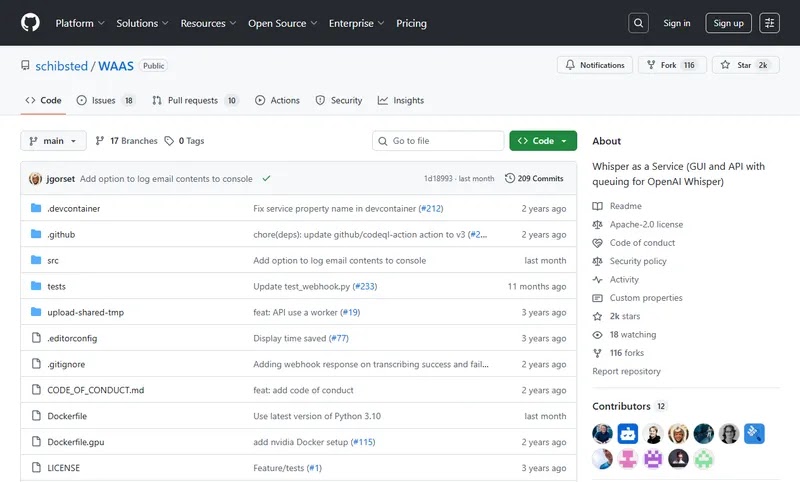Click the eye icon beside 18 watching
The width and height of the screenshot is (800, 482).
pos(597,335)
